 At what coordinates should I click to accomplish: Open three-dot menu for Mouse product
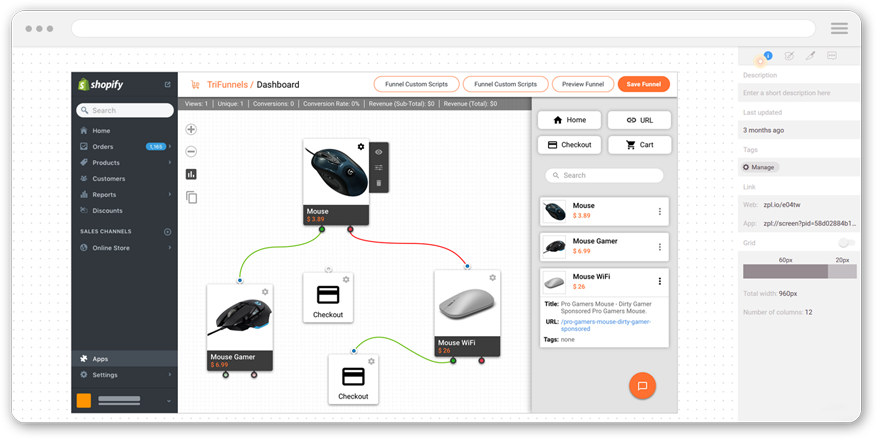(659, 211)
